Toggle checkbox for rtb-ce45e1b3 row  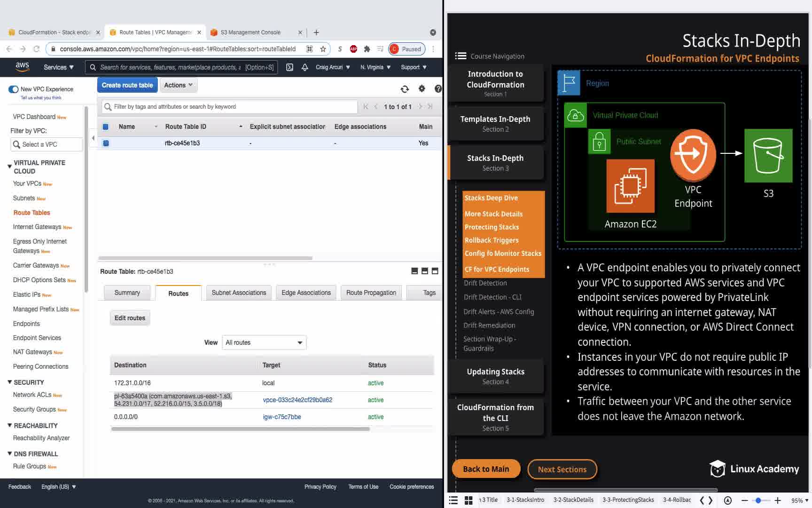point(106,143)
